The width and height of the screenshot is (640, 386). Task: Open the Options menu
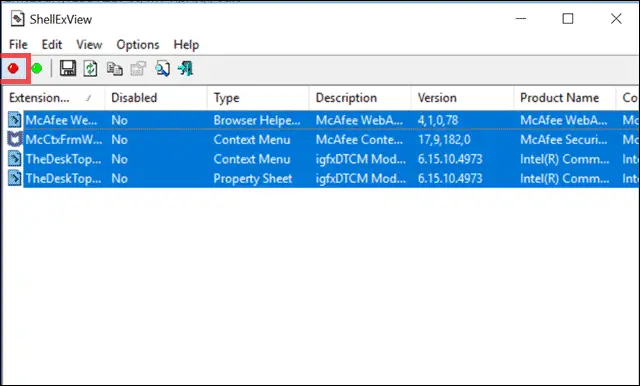coord(138,44)
